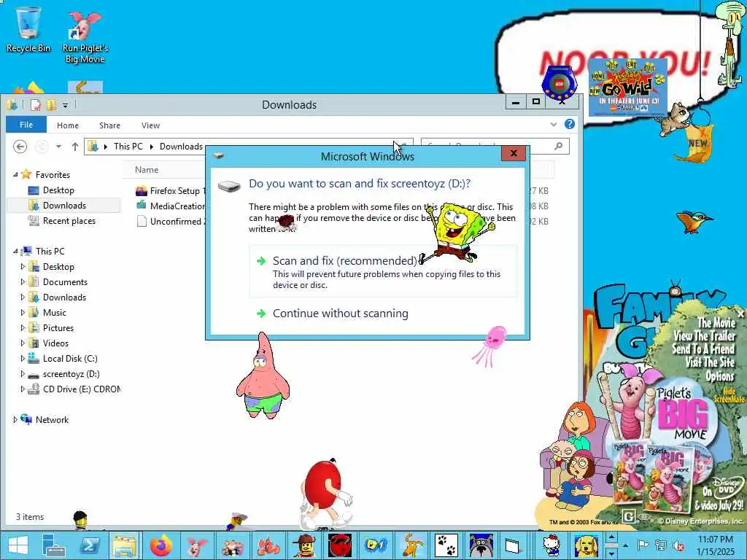
Task: Open File Explorer taskbar button
Action: [x=125, y=545]
